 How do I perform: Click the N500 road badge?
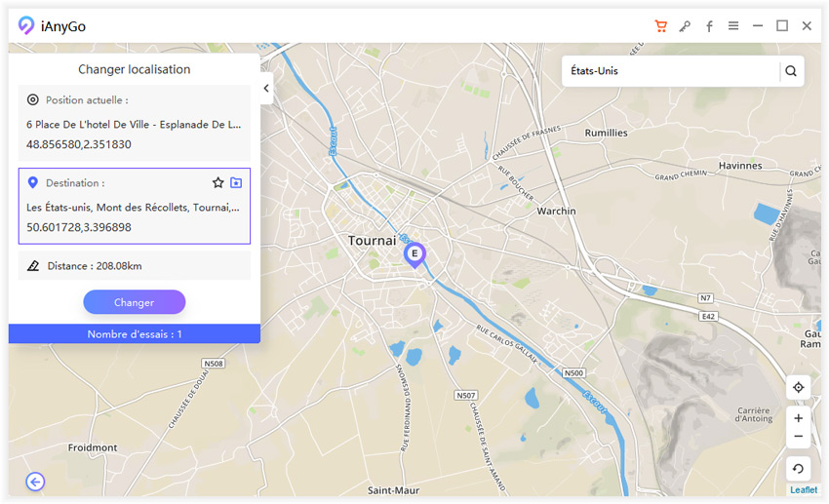[573, 373]
